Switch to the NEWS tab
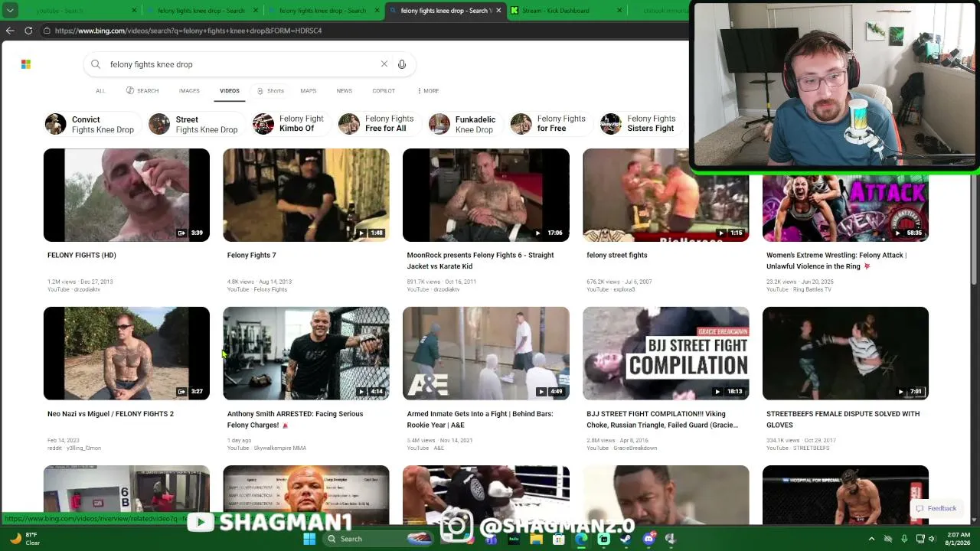The image size is (980, 551). pyautogui.click(x=345, y=90)
